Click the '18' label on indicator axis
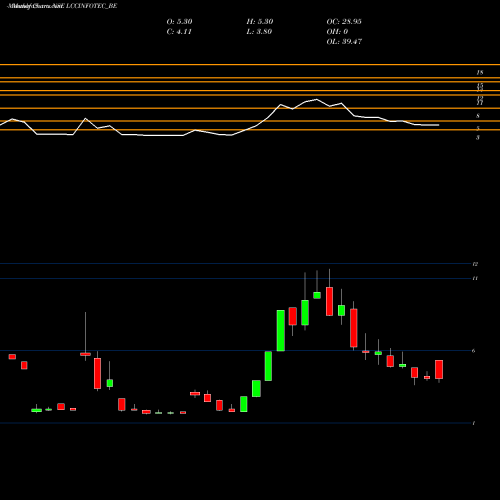 tap(480, 73)
